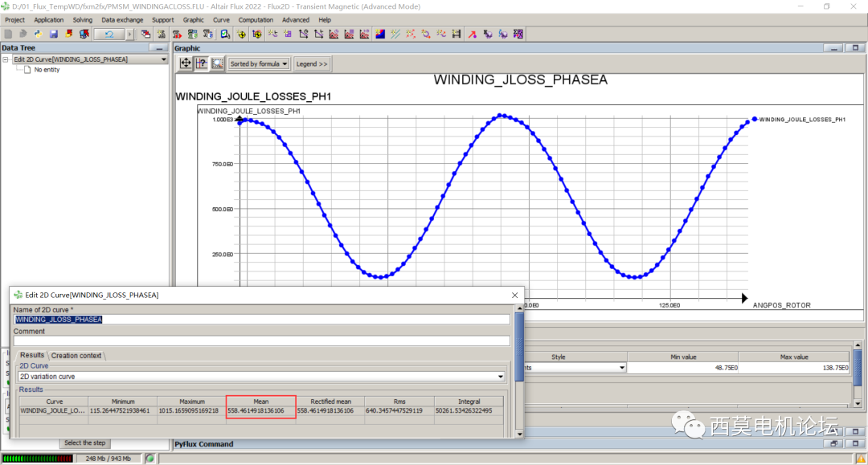Image resolution: width=868 pixels, height=465 pixels.
Task: Click the new curve icon with purple grid
Action: [288, 35]
